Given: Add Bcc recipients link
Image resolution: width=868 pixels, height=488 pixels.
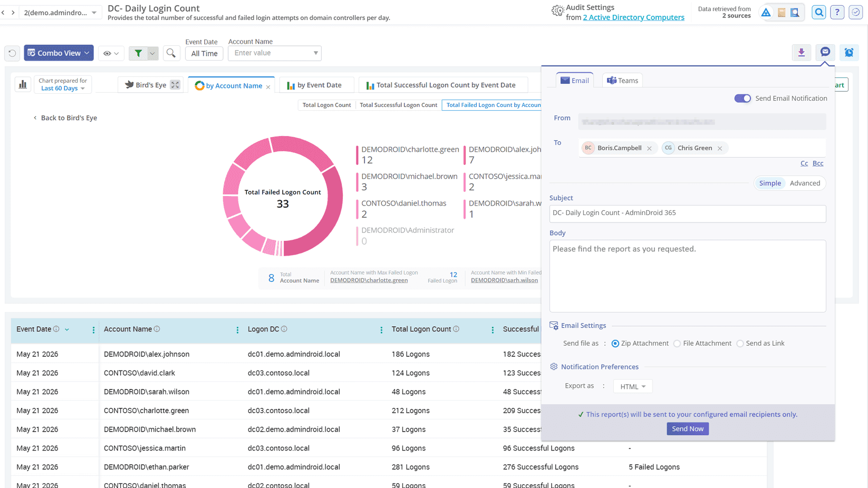Looking at the screenshot, I should 818,163.
